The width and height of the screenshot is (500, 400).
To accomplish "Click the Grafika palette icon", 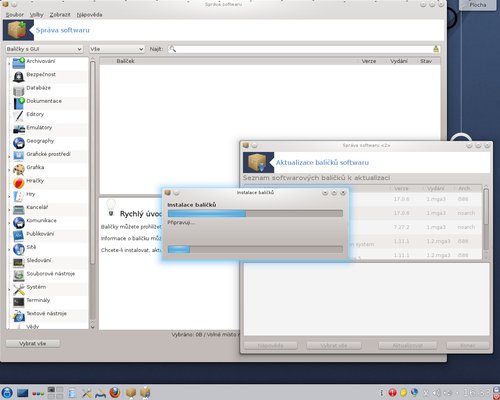I will (x=19, y=169).
